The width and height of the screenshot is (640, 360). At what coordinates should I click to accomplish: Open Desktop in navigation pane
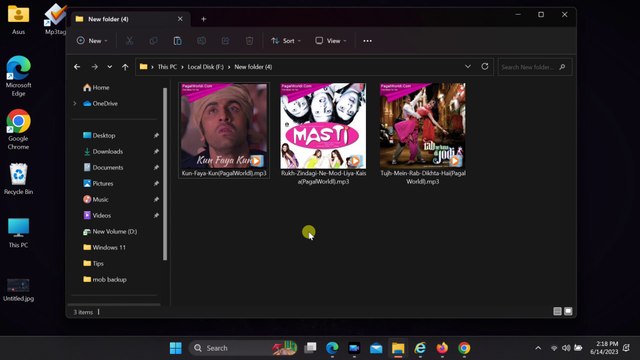tap(99, 136)
